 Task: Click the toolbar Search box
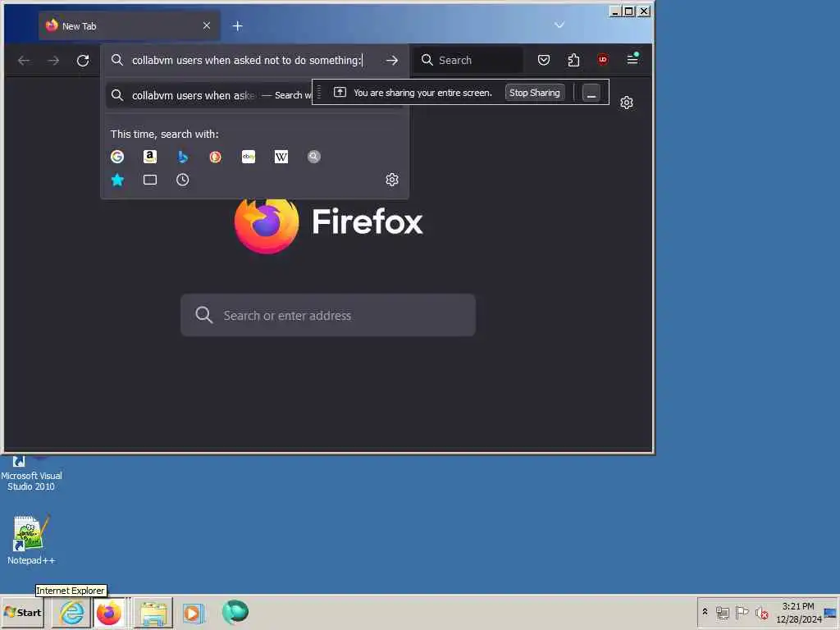tap(468, 60)
